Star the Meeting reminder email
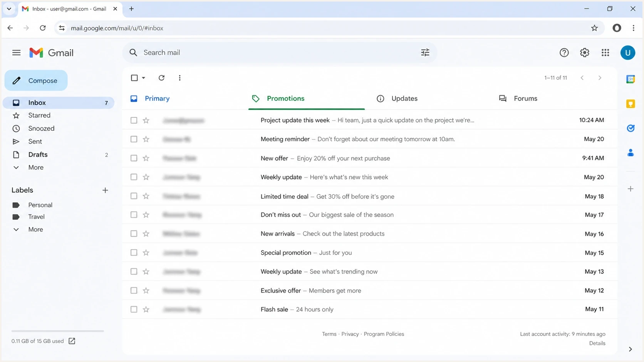 pos(146,139)
